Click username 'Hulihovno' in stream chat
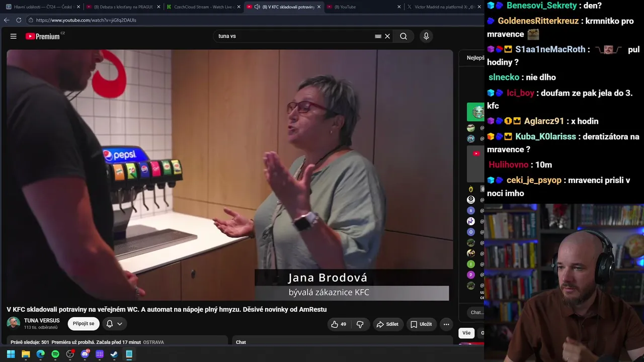The height and width of the screenshot is (362, 644). [x=508, y=165]
